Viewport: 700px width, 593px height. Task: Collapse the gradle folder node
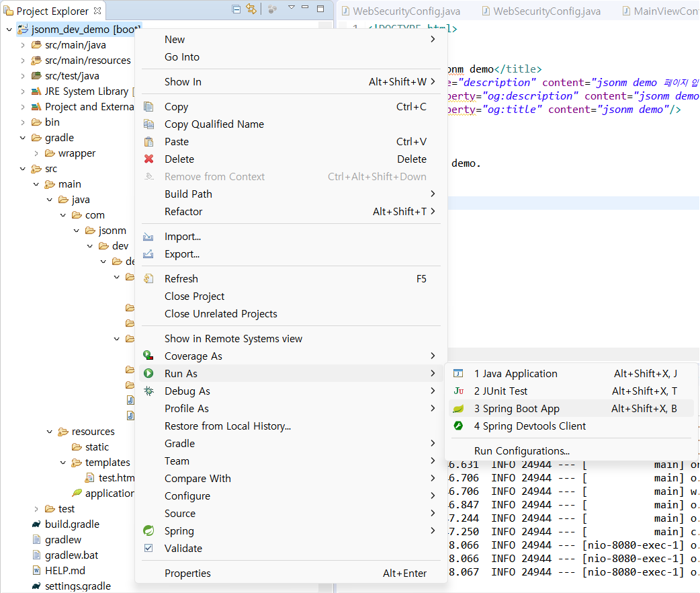pos(23,138)
